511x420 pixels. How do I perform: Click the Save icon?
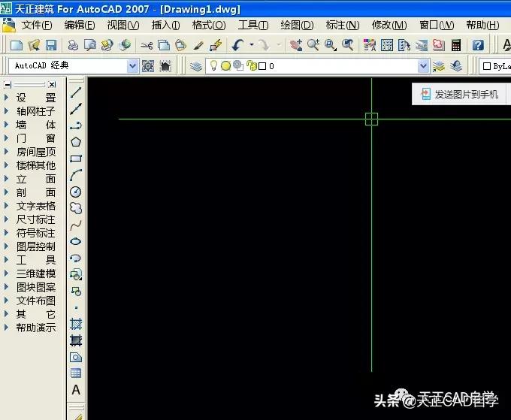coord(51,45)
